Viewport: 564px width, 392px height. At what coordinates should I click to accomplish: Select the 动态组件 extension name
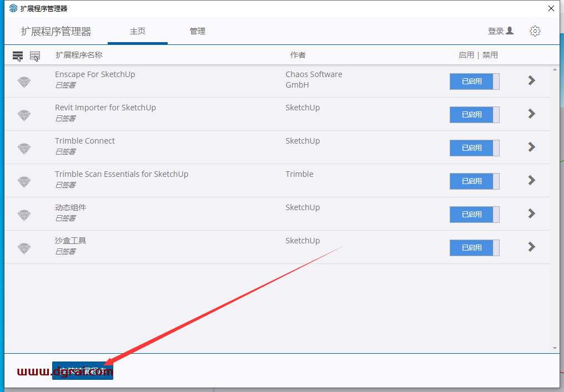pos(70,207)
